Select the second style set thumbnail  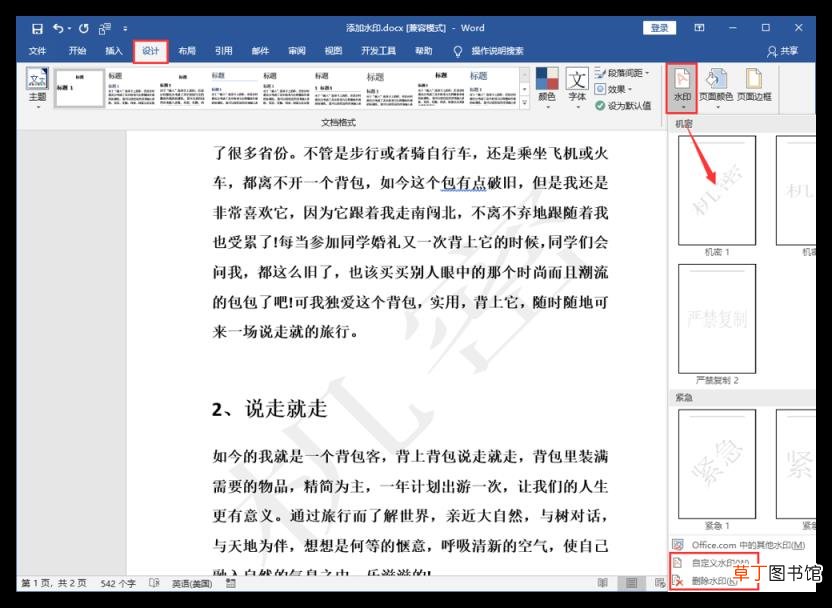coord(131,88)
